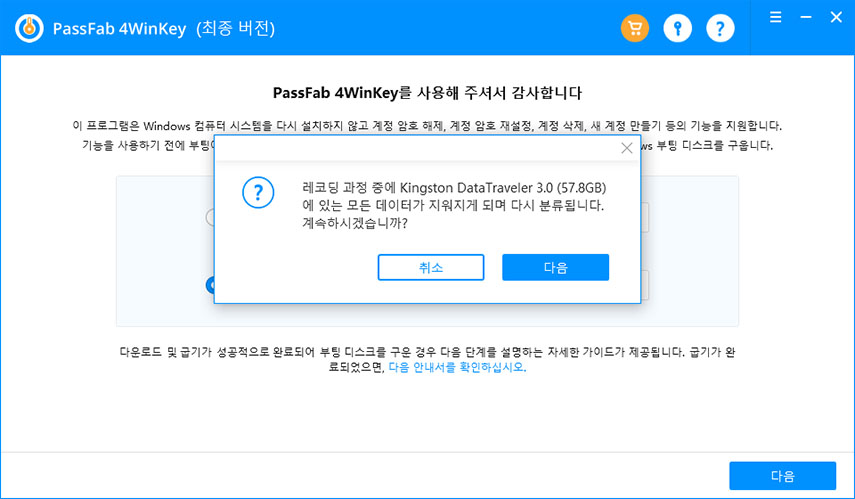Click 취소 to cancel the dialog

click(431, 267)
